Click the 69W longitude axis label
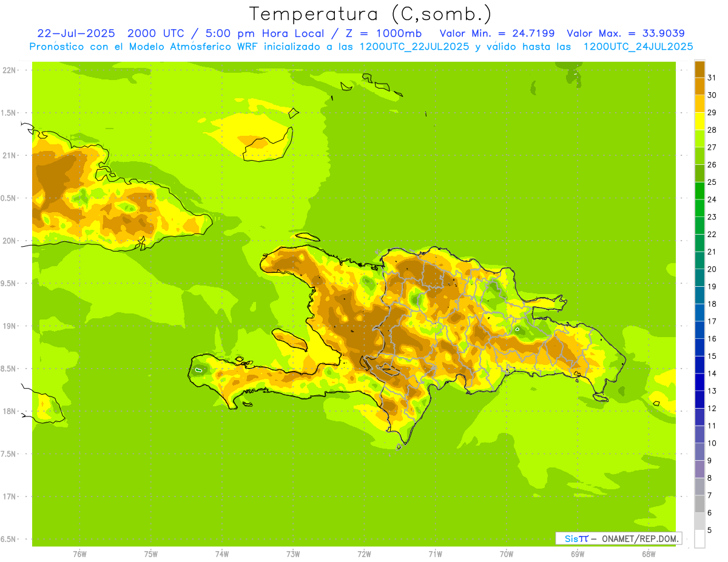Image resolution: width=728 pixels, height=562 pixels. [x=578, y=554]
